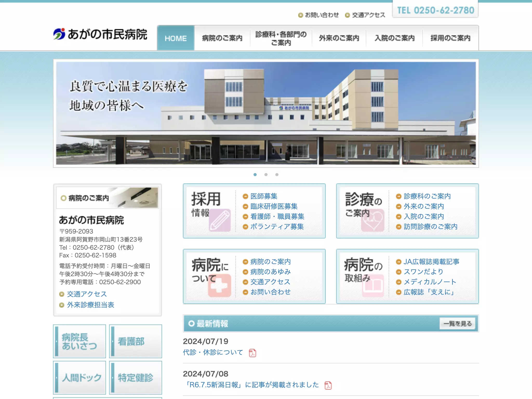Open the 交通アクセス link in sidebar

[87, 294]
